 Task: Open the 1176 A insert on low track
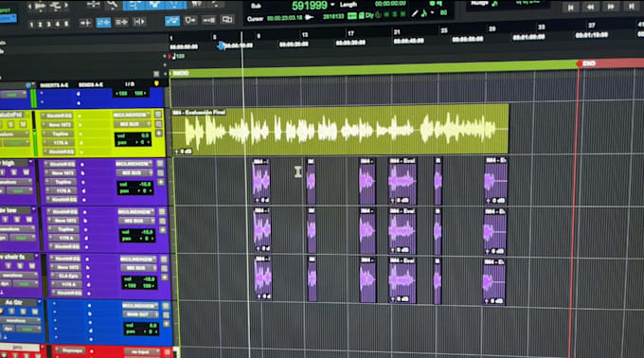click(x=65, y=238)
